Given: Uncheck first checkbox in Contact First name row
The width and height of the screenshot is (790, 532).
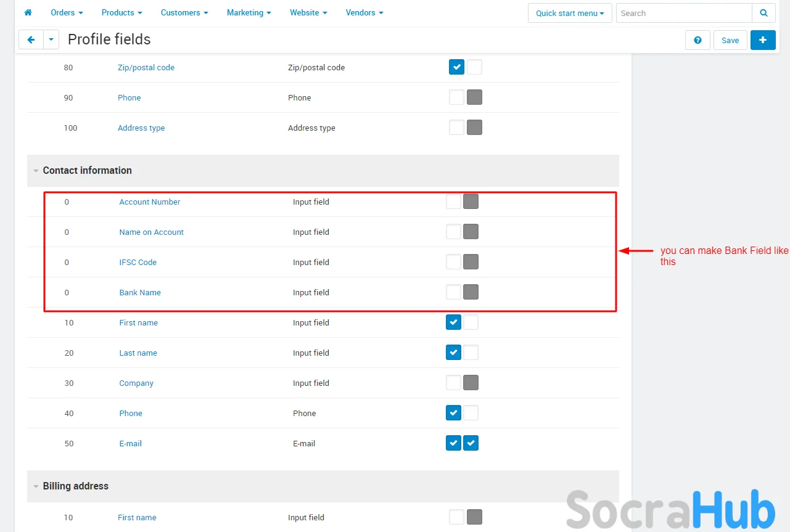Looking at the screenshot, I should [x=453, y=322].
